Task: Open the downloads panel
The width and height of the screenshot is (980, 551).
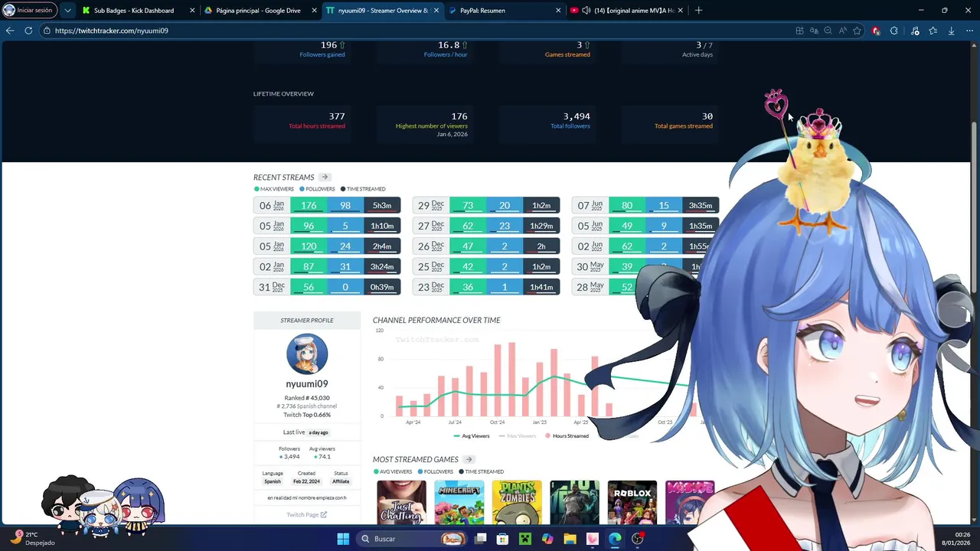Action: click(x=951, y=31)
